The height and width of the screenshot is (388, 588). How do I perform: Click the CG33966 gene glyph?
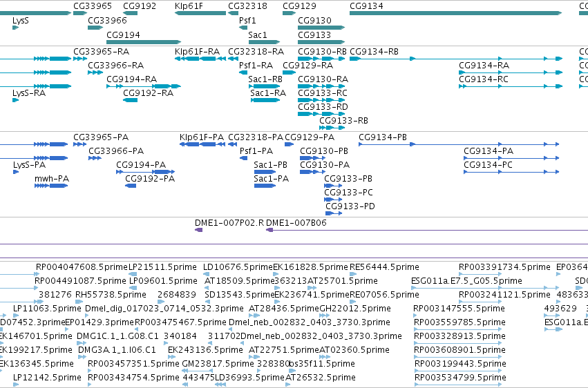click(x=95, y=28)
